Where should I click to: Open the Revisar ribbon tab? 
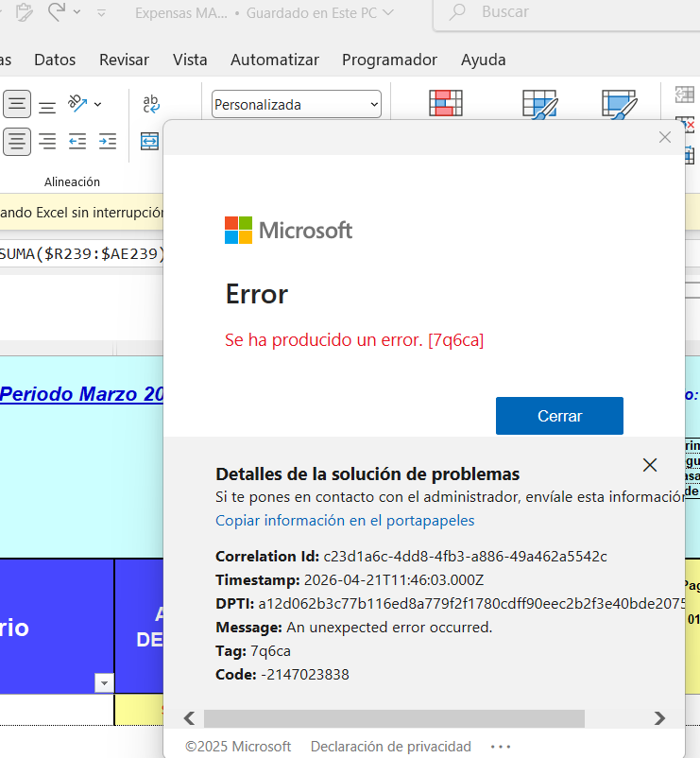[124, 60]
